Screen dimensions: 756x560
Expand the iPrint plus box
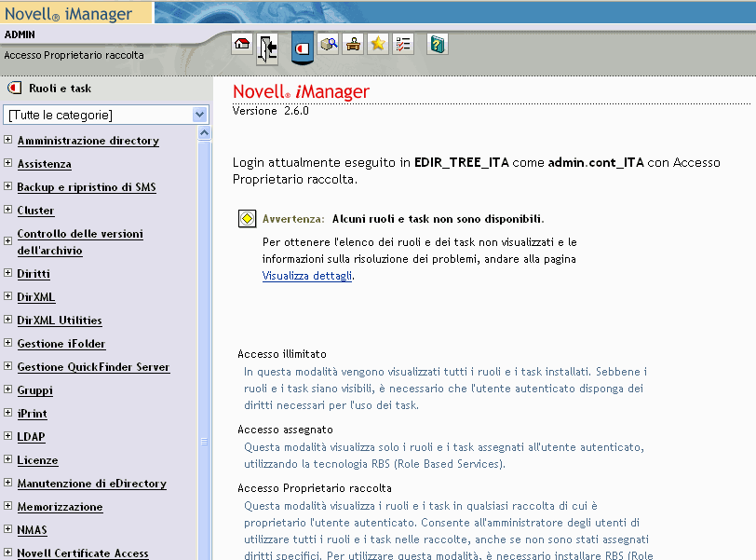click(7, 413)
